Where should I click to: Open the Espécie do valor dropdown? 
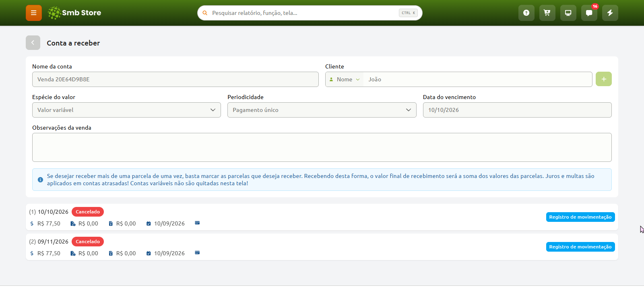tap(126, 110)
